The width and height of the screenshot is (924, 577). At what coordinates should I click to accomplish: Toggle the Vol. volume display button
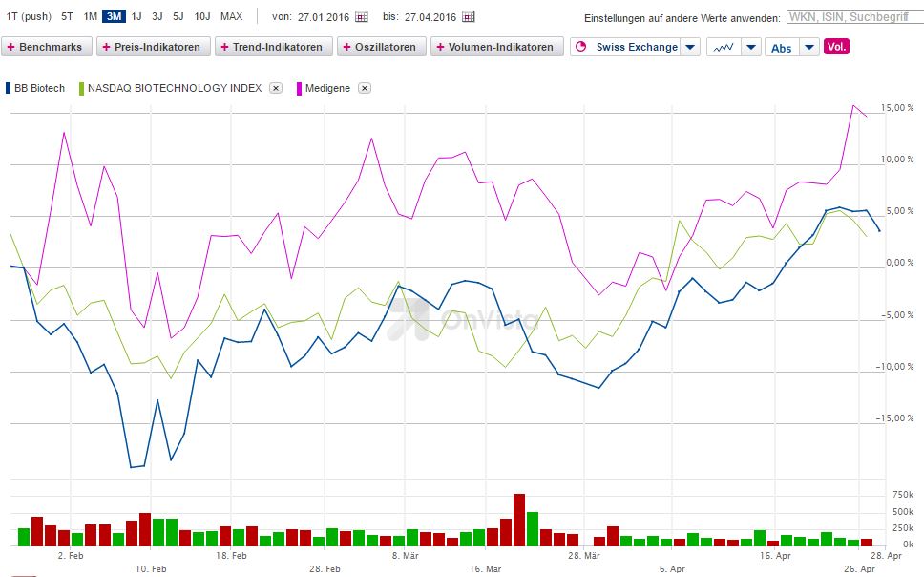[839, 46]
